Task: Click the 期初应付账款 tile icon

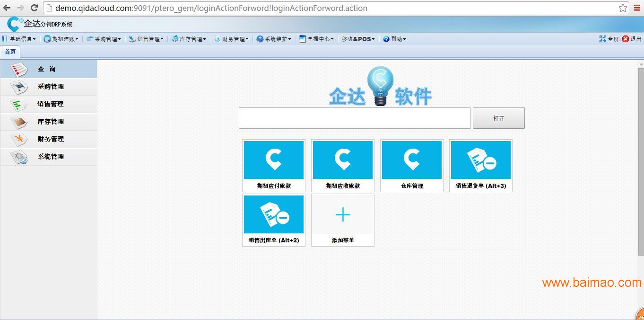Action: click(x=273, y=160)
